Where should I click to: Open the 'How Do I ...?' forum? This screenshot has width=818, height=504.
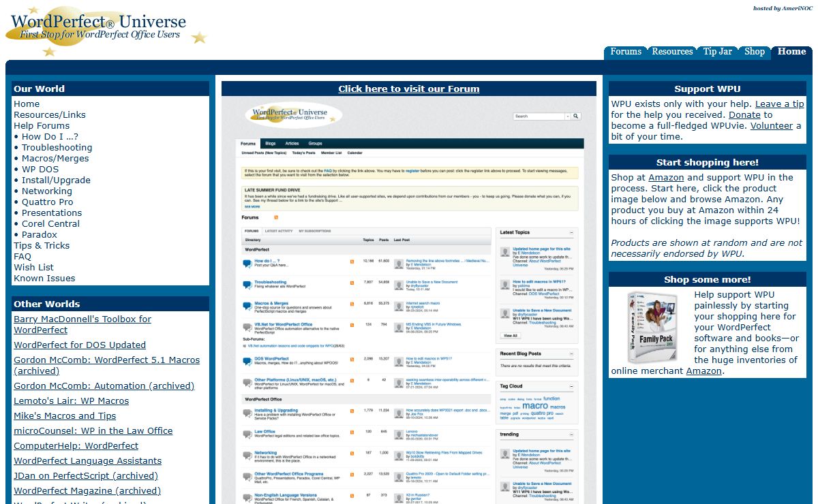(x=50, y=137)
